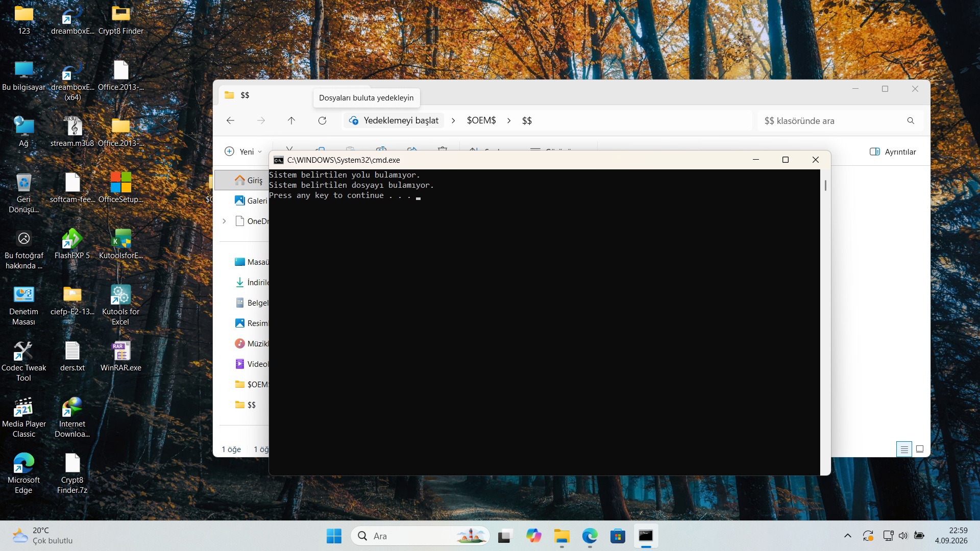980x551 pixels.
Task: Select the Crypt8 Finder desktop icon
Action: pos(121,19)
